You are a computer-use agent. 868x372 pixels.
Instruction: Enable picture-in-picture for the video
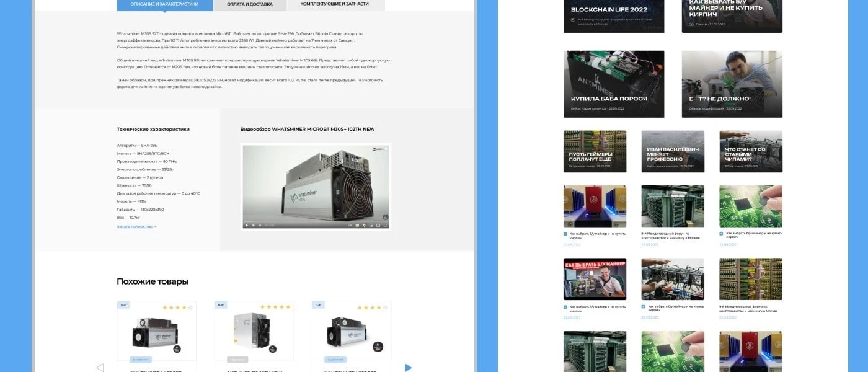[x=371, y=225]
